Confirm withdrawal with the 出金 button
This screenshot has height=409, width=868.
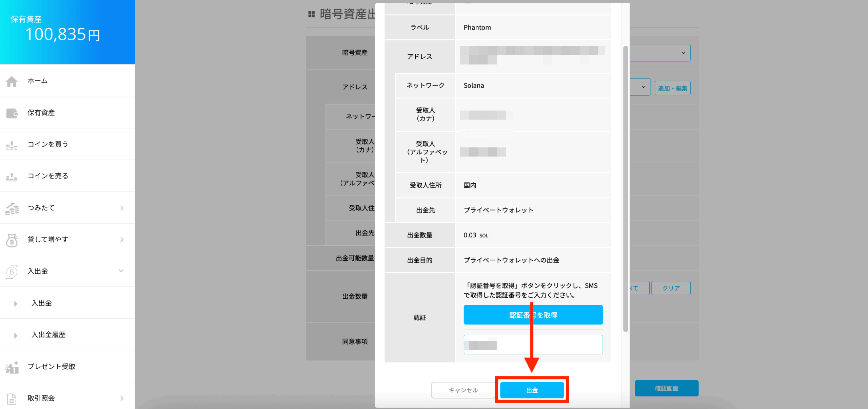532,390
